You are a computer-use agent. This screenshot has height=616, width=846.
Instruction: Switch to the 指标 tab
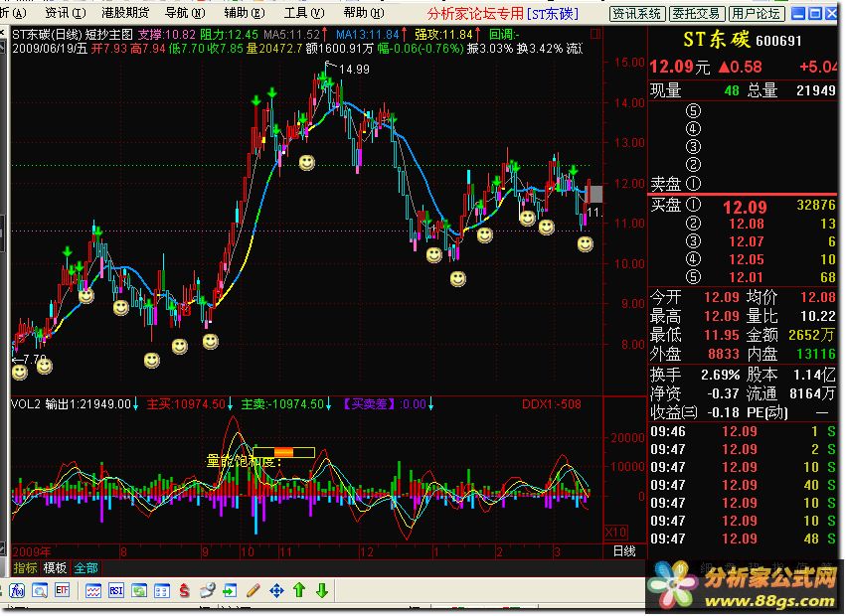[25, 568]
